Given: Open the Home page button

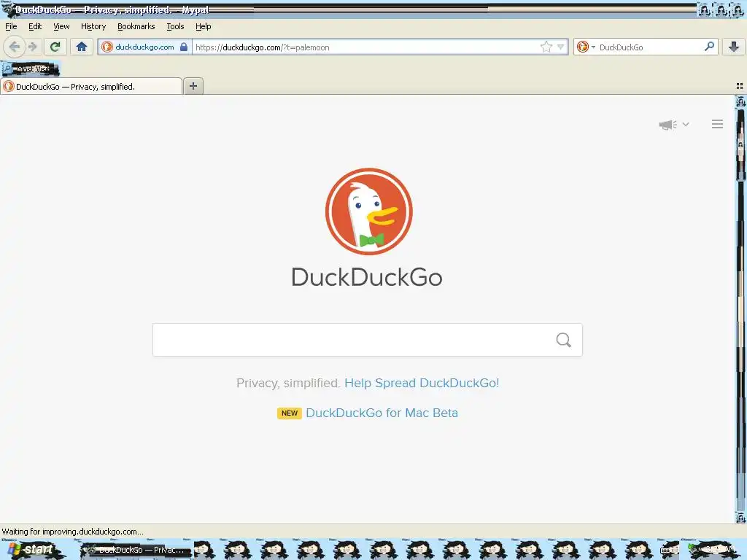Looking at the screenshot, I should point(82,47).
